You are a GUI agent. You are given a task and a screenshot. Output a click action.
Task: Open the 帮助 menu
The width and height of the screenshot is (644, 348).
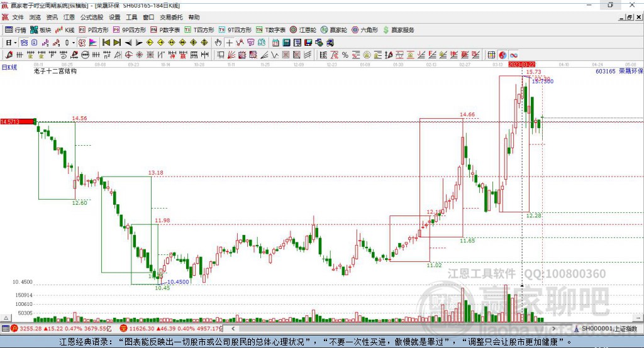point(194,17)
